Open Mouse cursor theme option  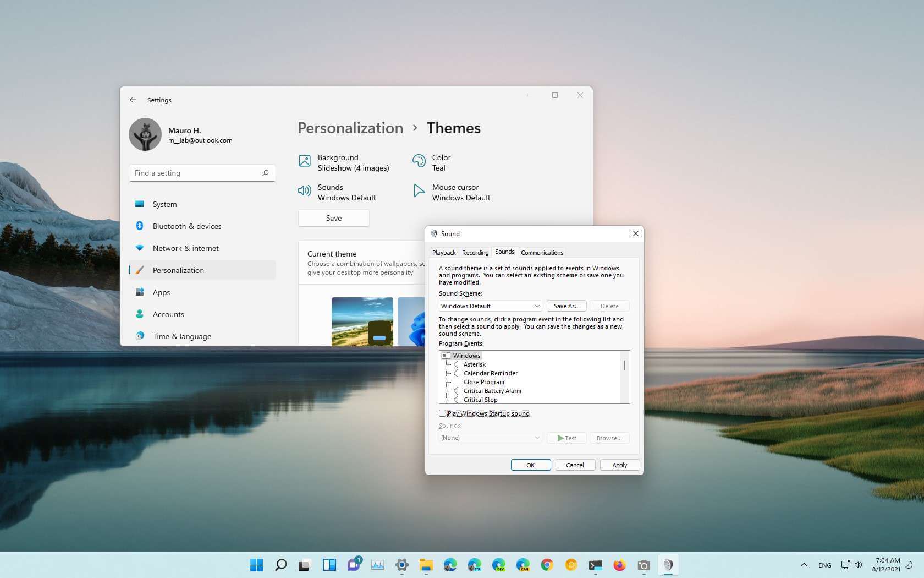(452, 193)
